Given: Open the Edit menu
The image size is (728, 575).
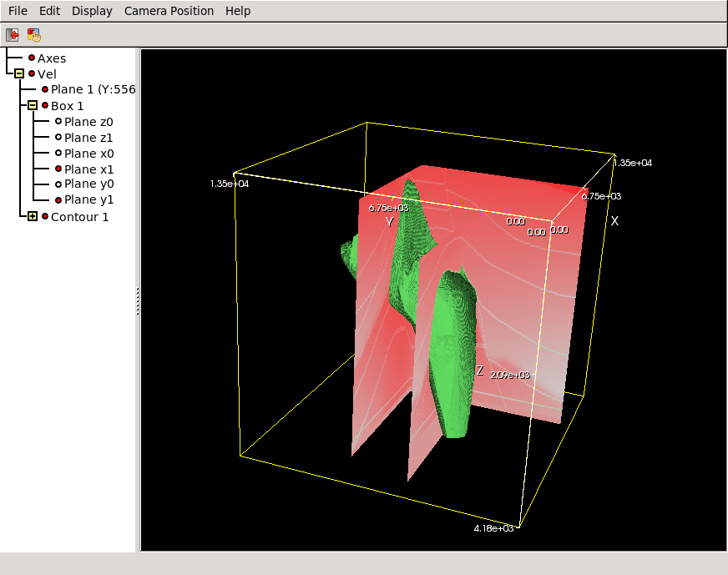Looking at the screenshot, I should click(x=50, y=11).
